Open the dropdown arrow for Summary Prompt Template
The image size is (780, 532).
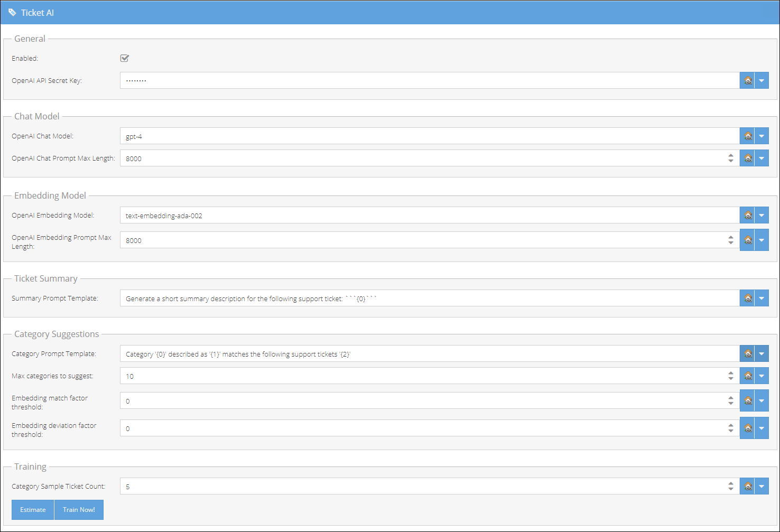762,298
